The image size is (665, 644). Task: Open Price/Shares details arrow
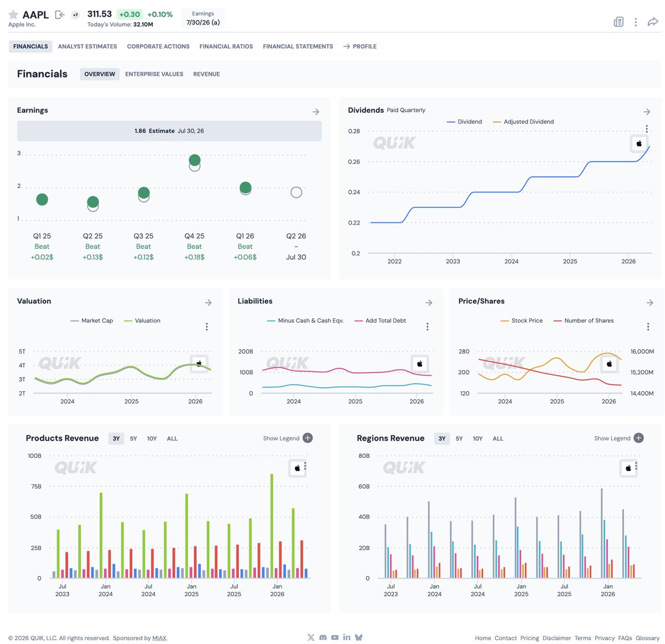(650, 303)
